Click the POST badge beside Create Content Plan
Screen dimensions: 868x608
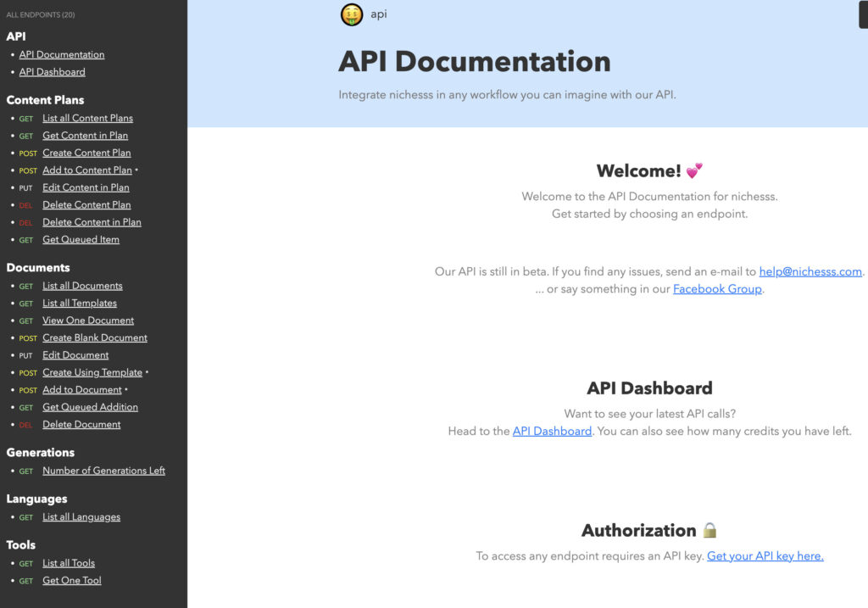click(27, 153)
